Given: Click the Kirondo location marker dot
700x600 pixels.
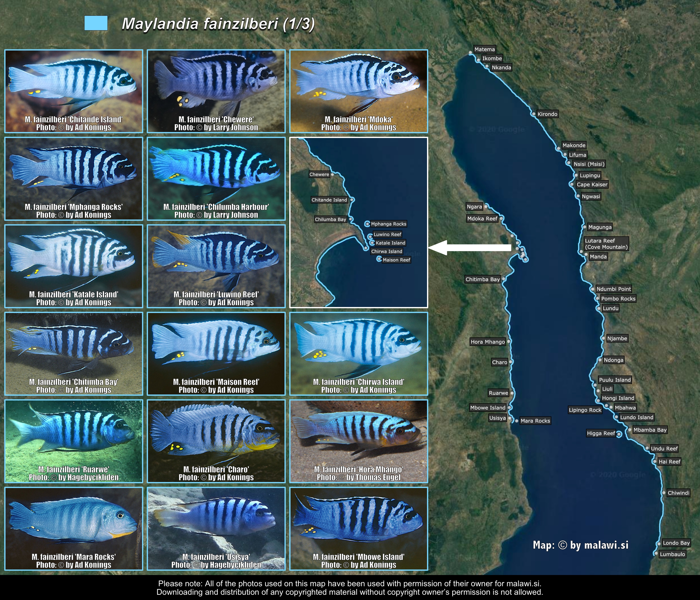Looking at the screenshot, I should (534, 114).
